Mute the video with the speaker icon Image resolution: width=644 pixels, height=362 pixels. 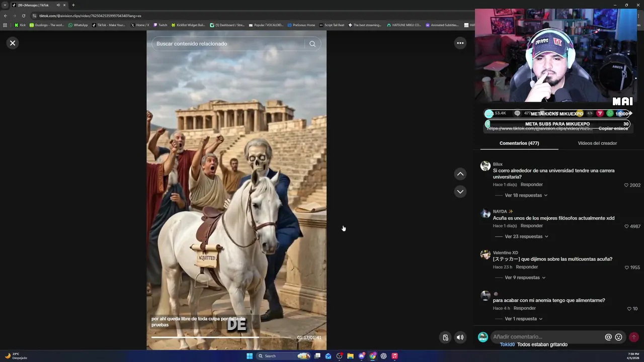[x=460, y=337]
